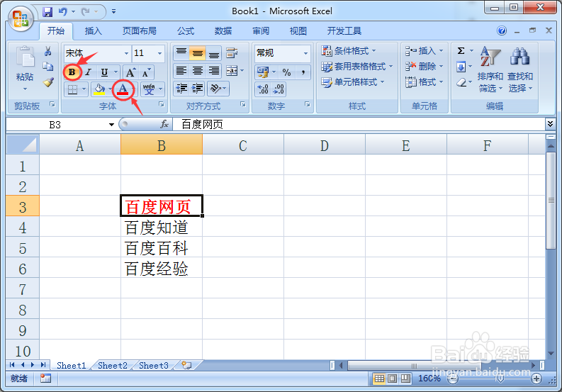This screenshot has height=392, width=562.
Task: Apply accounting number format
Action: [263, 72]
